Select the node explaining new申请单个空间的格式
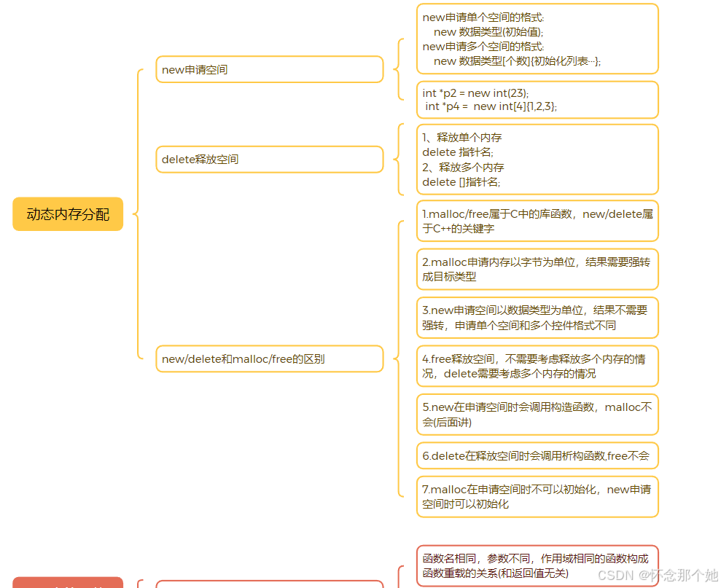The height and width of the screenshot is (588, 721). tap(537, 39)
